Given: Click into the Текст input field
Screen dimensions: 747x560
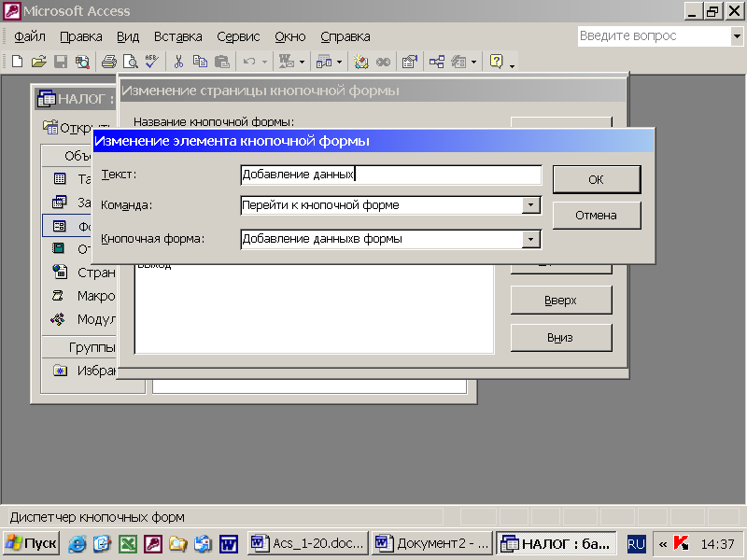Looking at the screenshot, I should coord(390,175).
